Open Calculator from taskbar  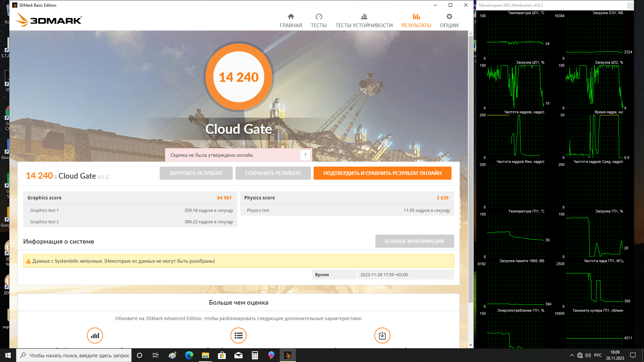255,355
